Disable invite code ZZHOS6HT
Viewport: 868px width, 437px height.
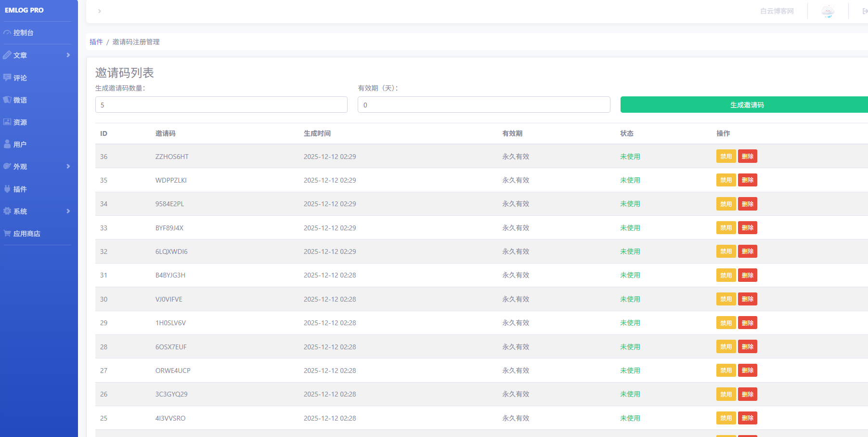pyautogui.click(x=725, y=157)
